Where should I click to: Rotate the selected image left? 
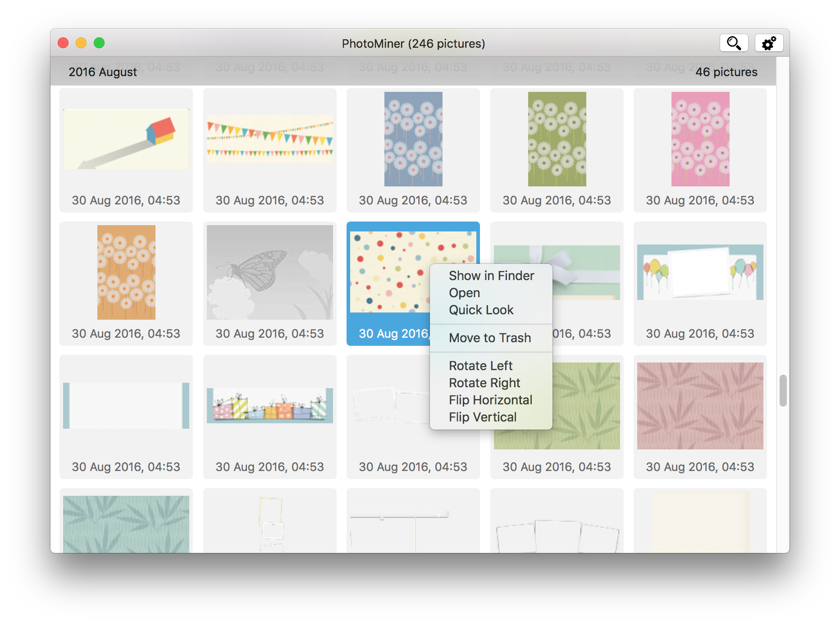point(480,366)
